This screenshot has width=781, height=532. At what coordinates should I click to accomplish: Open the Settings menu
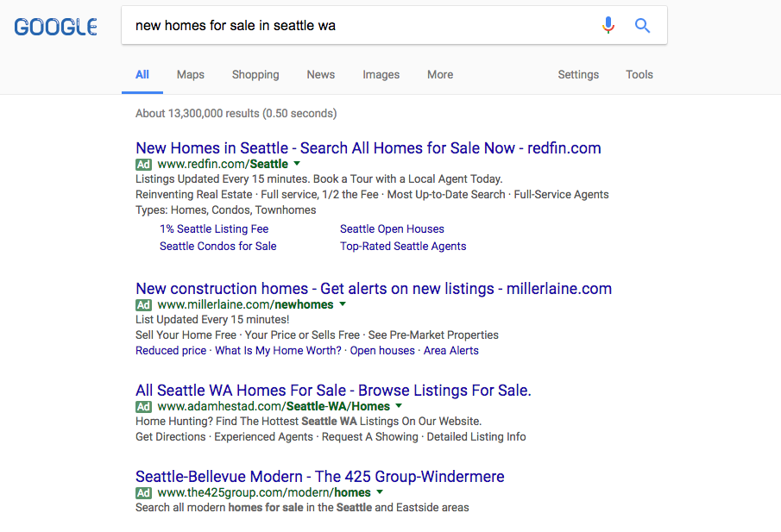(578, 75)
